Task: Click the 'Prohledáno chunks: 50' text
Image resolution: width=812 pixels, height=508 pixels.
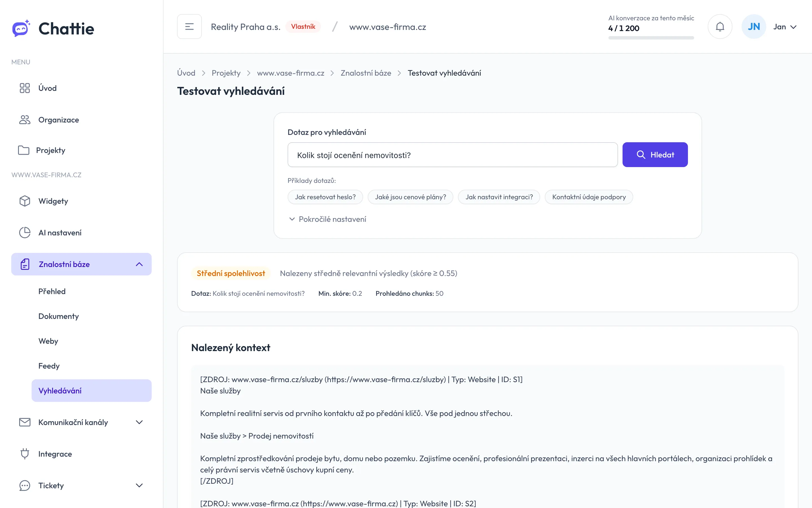Action: tap(409, 293)
